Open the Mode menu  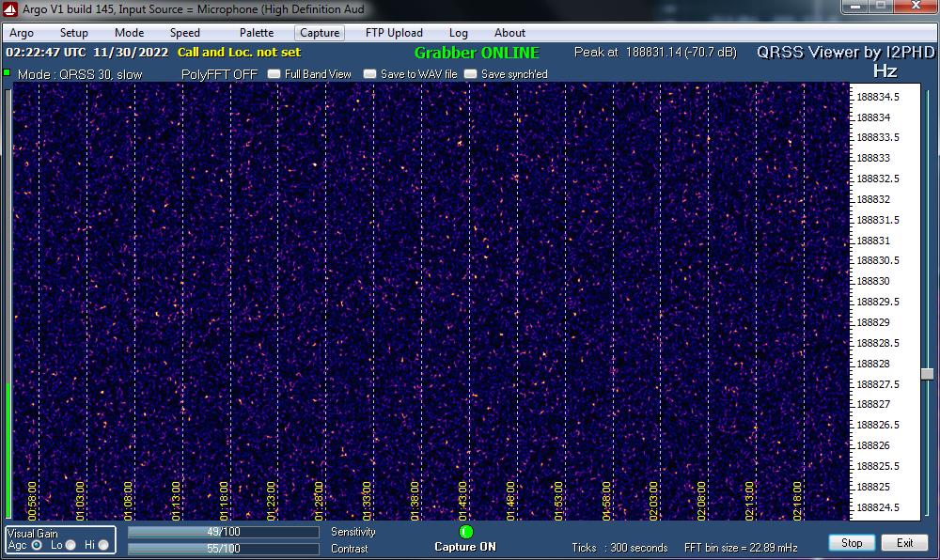pyautogui.click(x=129, y=33)
